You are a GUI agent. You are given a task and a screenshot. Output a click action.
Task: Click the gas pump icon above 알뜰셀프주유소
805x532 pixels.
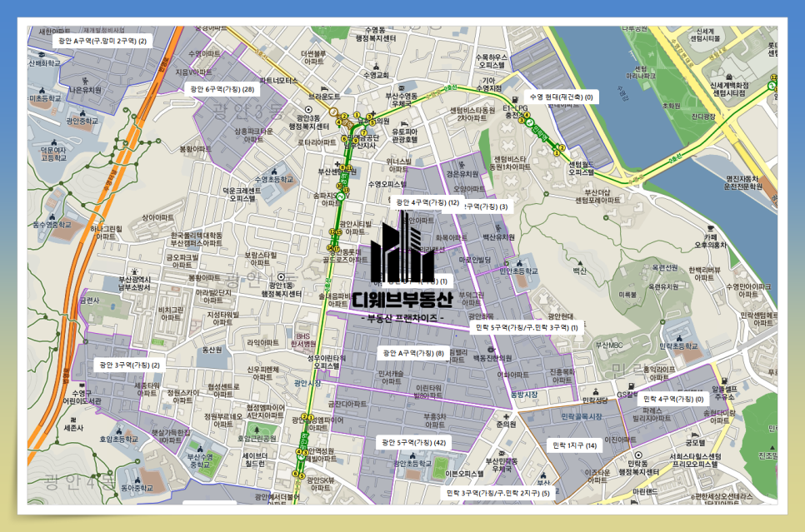[x=724, y=381]
